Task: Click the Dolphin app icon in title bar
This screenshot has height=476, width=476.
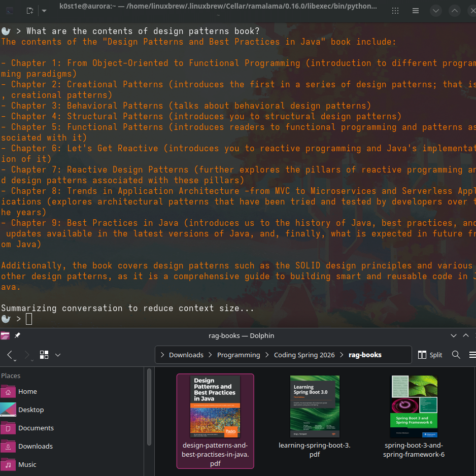Action: pos(5,335)
